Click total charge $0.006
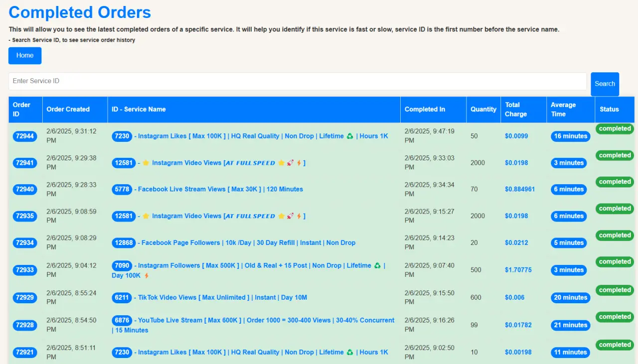The height and width of the screenshot is (364, 638). click(515, 297)
